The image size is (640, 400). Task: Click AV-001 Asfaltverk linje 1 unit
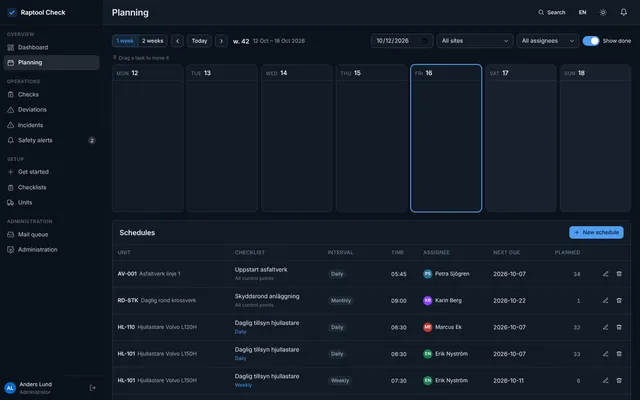pos(149,274)
